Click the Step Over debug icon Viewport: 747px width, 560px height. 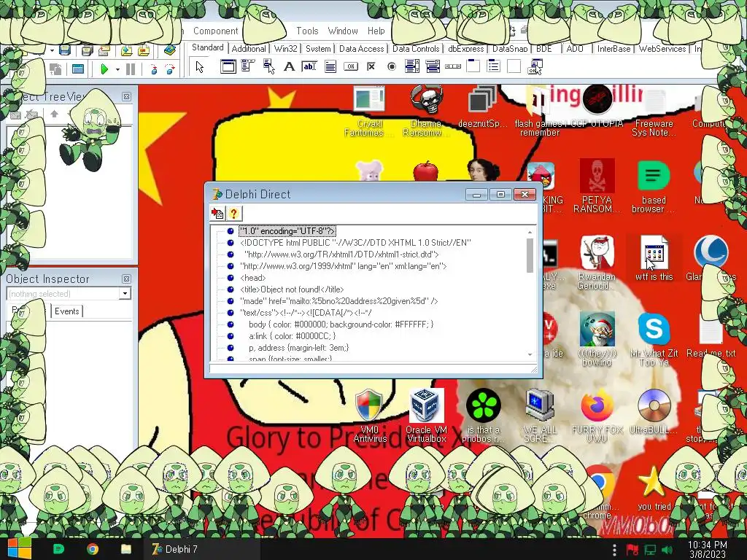click(169, 69)
